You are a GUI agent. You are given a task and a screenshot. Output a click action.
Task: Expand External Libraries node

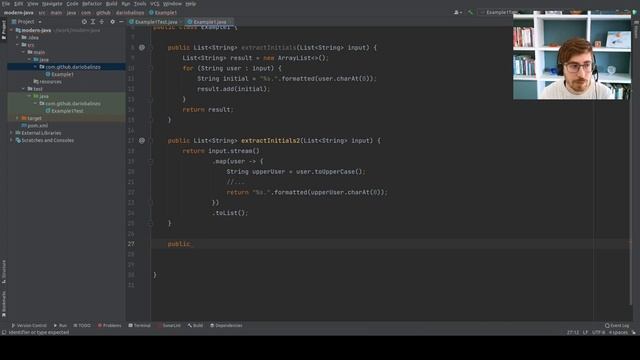pyautogui.click(x=11, y=133)
